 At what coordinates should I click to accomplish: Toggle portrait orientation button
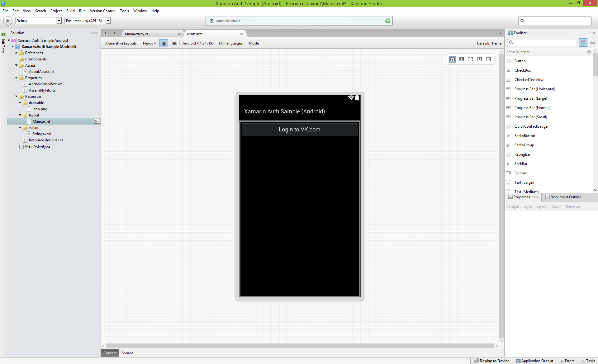164,43
